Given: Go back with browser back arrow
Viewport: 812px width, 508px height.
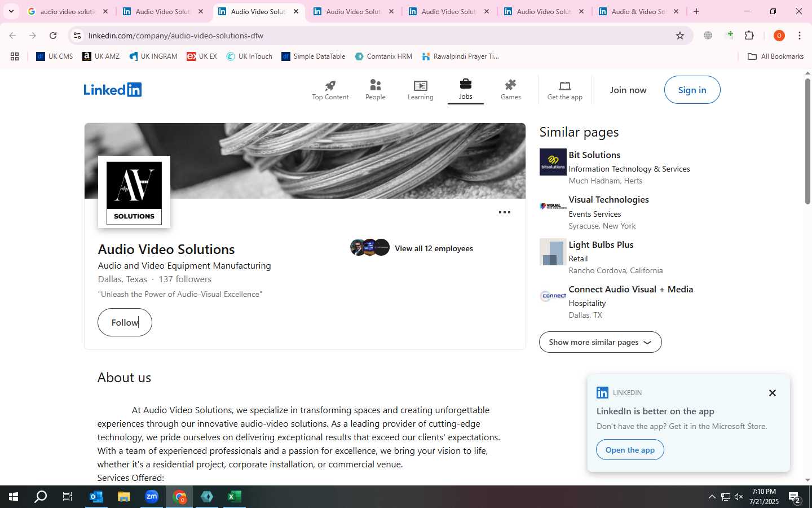Looking at the screenshot, I should coord(12,36).
